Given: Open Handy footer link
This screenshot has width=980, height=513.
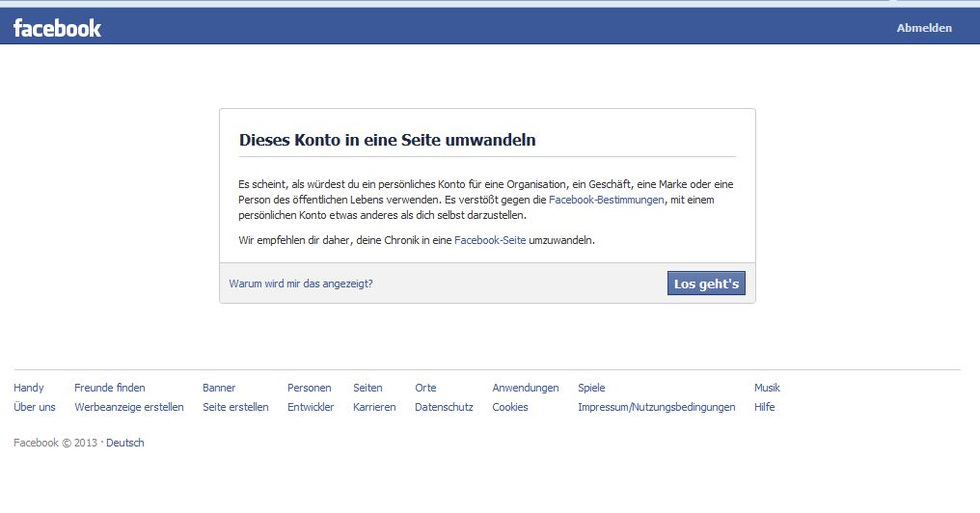Looking at the screenshot, I should click(29, 388).
